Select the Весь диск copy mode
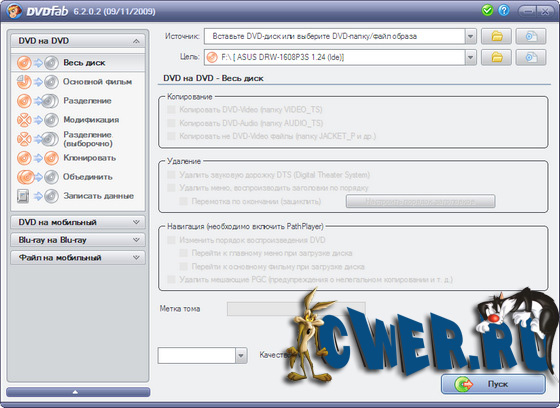Viewport: 560px width, 408px height. 78,63
